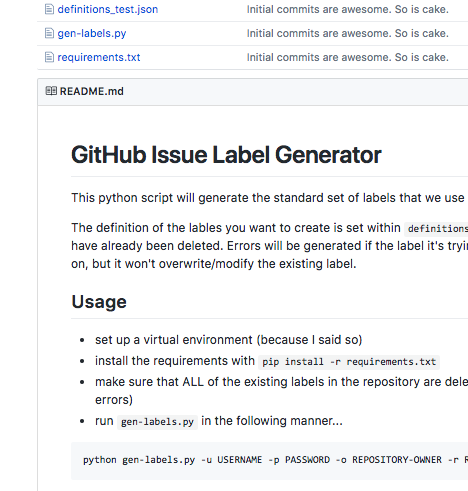Screen dimensions: 468x491
Task: Click the inline gen-labels.py code snippet
Action: [x=157, y=422]
